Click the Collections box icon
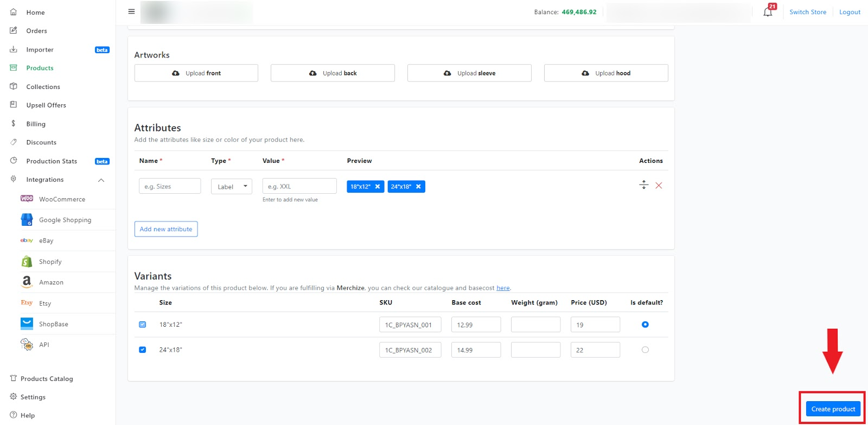 14,86
